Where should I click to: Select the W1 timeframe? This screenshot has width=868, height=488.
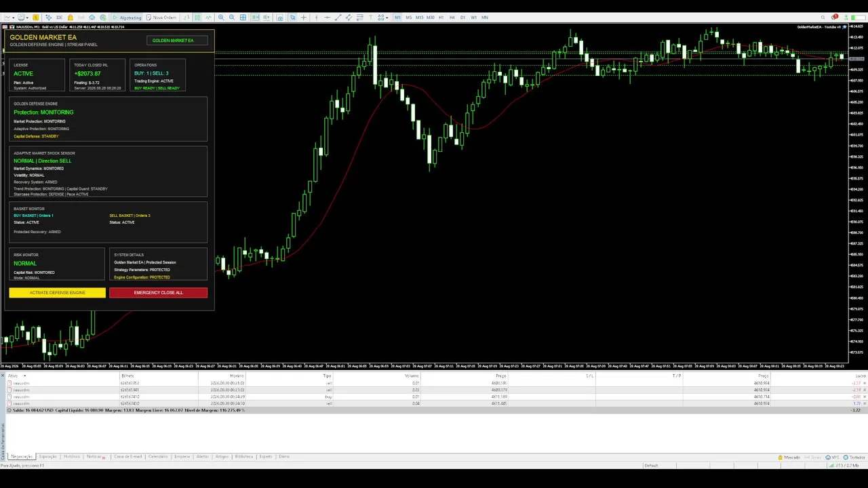pos(473,18)
